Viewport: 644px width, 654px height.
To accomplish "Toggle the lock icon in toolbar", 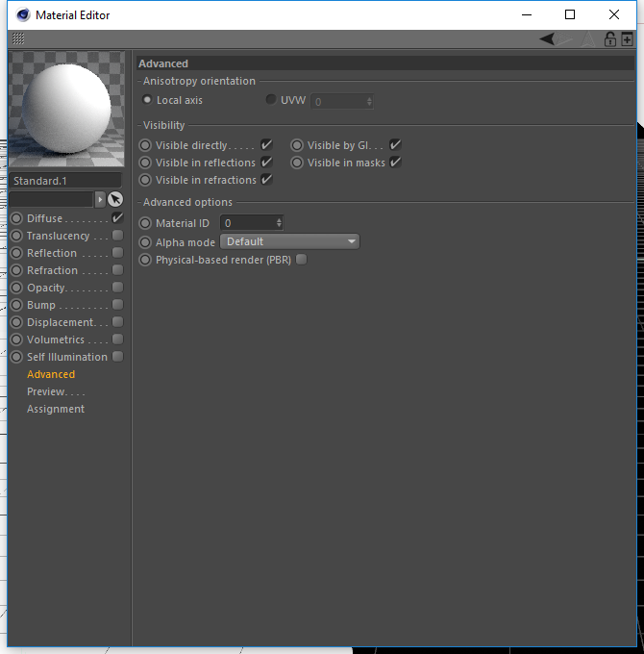I will click(609, 39).
